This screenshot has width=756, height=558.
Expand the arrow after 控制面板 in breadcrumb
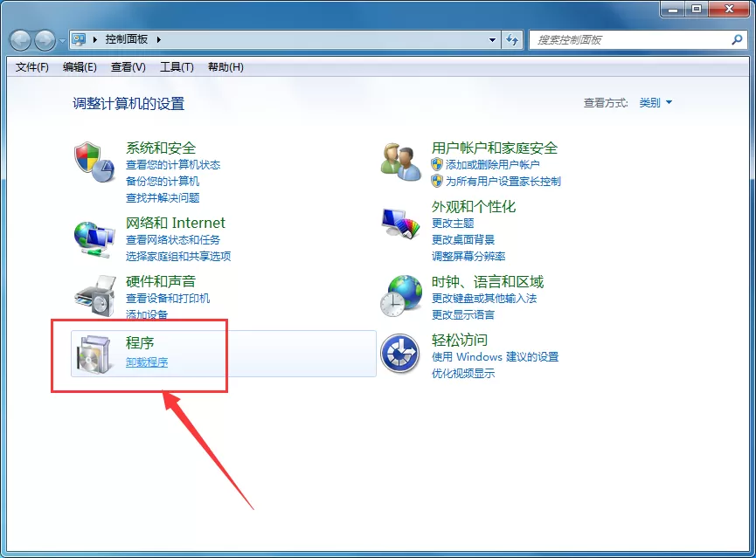point(158,39)
